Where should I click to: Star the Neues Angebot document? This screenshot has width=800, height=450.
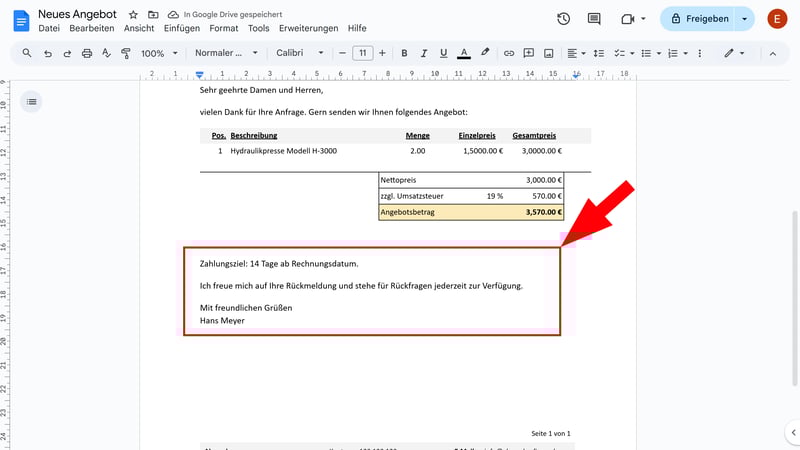pyautogui.click(x=133, y=15)
